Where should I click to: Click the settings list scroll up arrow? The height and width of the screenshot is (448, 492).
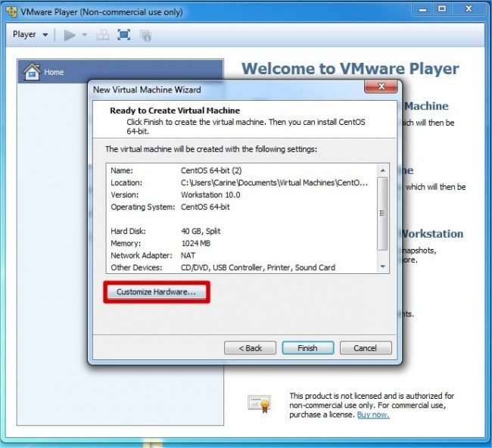point(382,170)
